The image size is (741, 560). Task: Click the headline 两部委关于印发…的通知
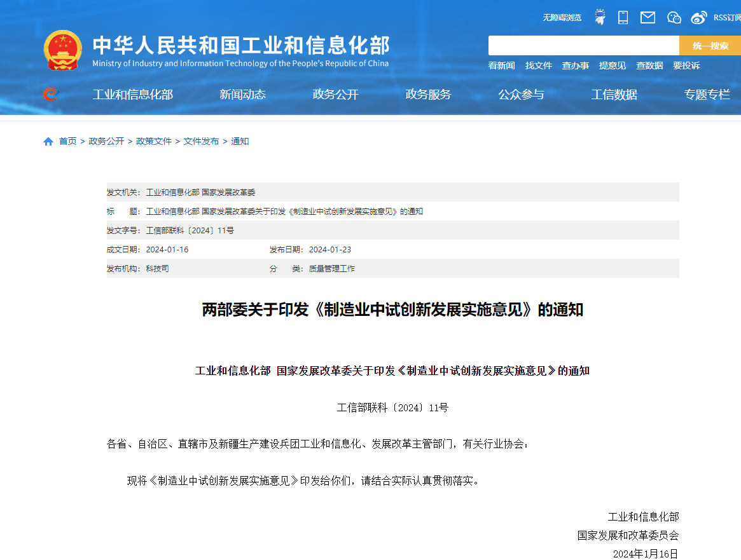tap(392, 310)
